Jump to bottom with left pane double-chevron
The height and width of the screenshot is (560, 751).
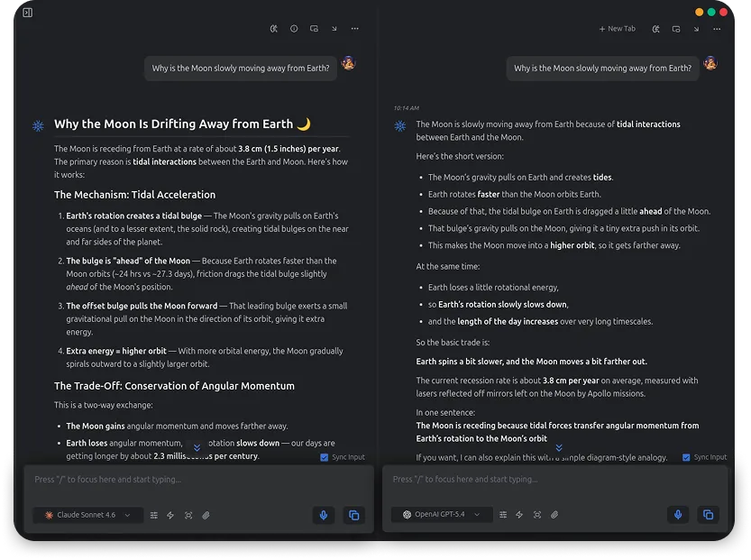pyautogui.click(x=197, y=448)
